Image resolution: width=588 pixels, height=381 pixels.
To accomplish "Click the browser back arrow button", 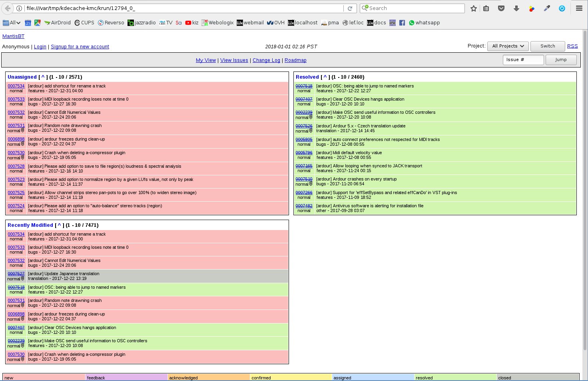I will [x=8, y=8].
